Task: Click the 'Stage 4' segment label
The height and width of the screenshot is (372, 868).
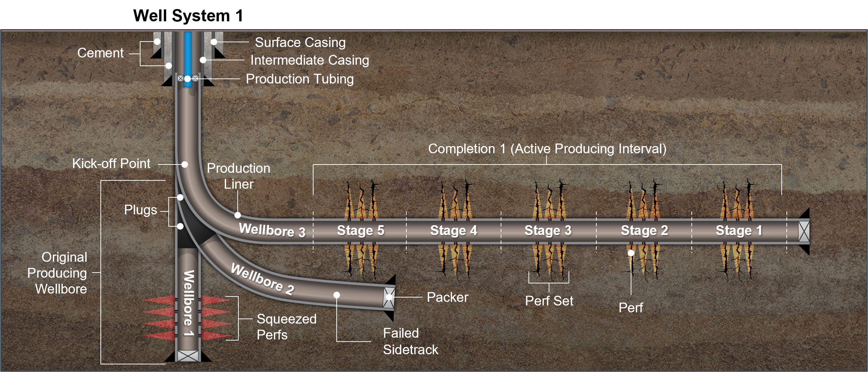Action: (454, 230)
